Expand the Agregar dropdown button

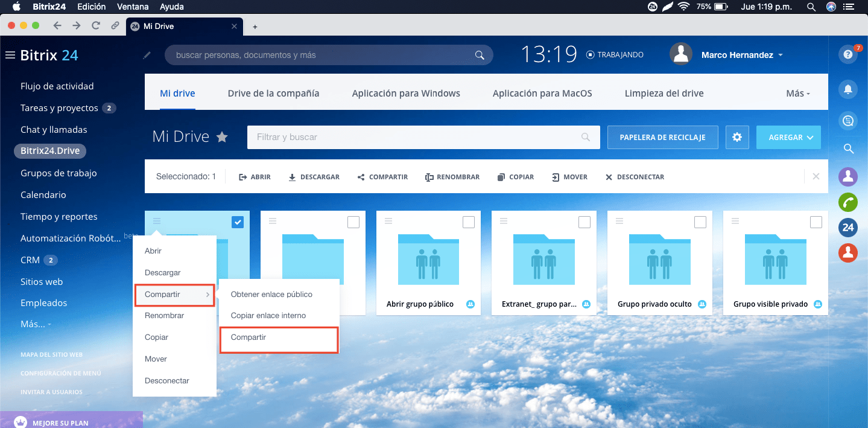[789, 137]
